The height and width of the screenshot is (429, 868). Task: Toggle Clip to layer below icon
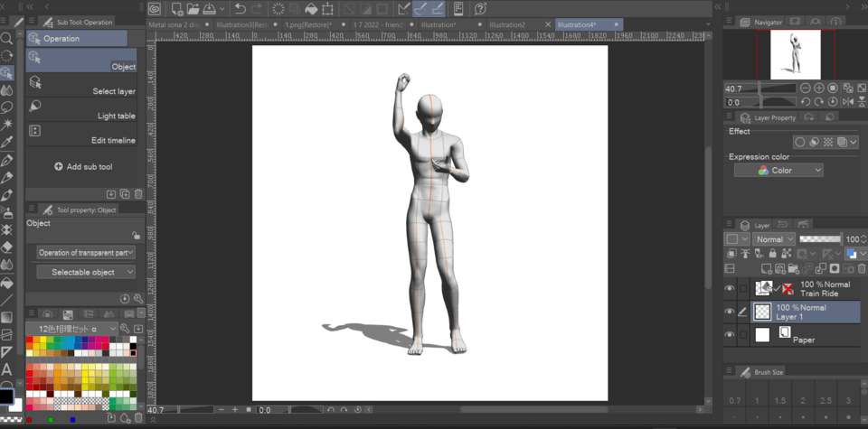(731, 254)
